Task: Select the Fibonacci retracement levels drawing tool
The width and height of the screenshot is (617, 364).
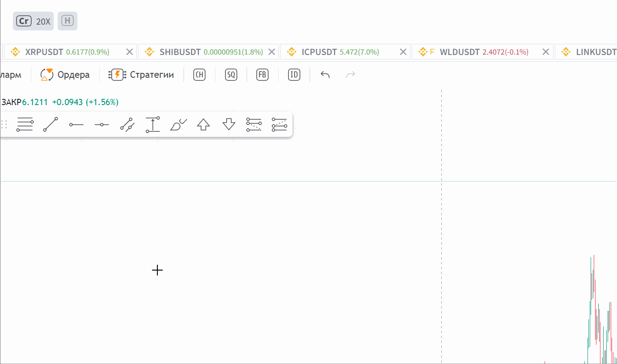Action: pyautogui.click(x=25, y=124)
